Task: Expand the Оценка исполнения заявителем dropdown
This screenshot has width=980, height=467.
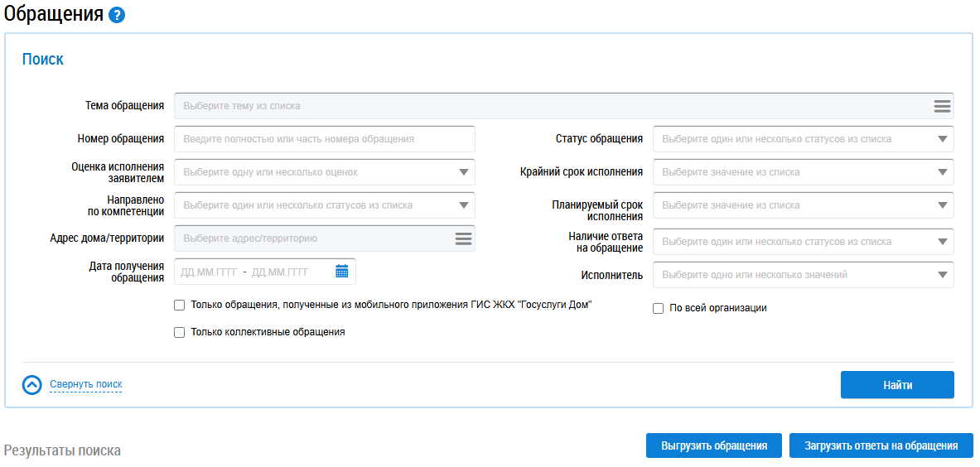Action: point(463,172)
